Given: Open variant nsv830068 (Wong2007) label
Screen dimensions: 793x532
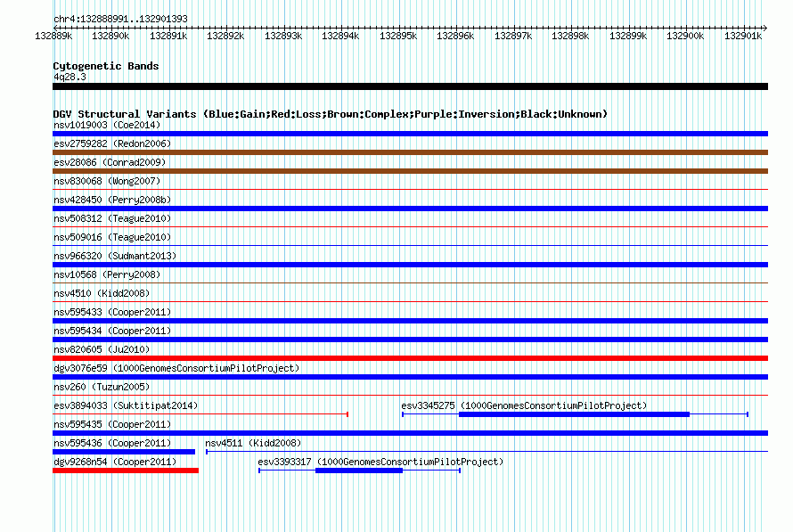Looking at the screenshot, I should [x=107, y=181].
